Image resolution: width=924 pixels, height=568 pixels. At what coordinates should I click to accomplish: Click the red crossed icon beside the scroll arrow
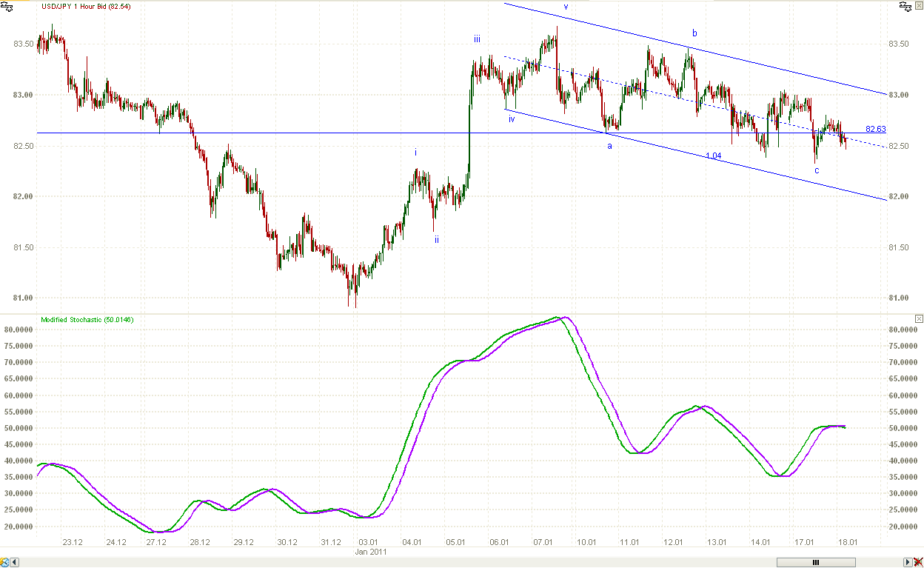pos(918,562)
